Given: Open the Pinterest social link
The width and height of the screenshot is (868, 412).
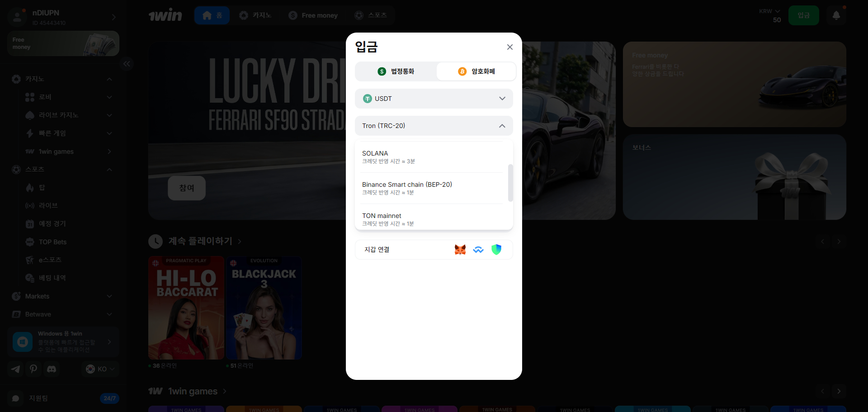Looking at the screenshot, I should click(33, 369).
